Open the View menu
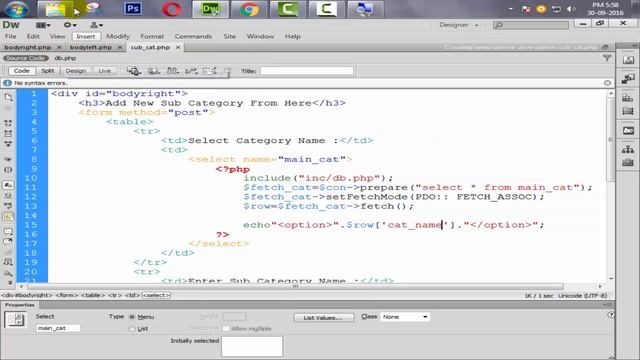640x360 pixels. click(x=58, y=36)
